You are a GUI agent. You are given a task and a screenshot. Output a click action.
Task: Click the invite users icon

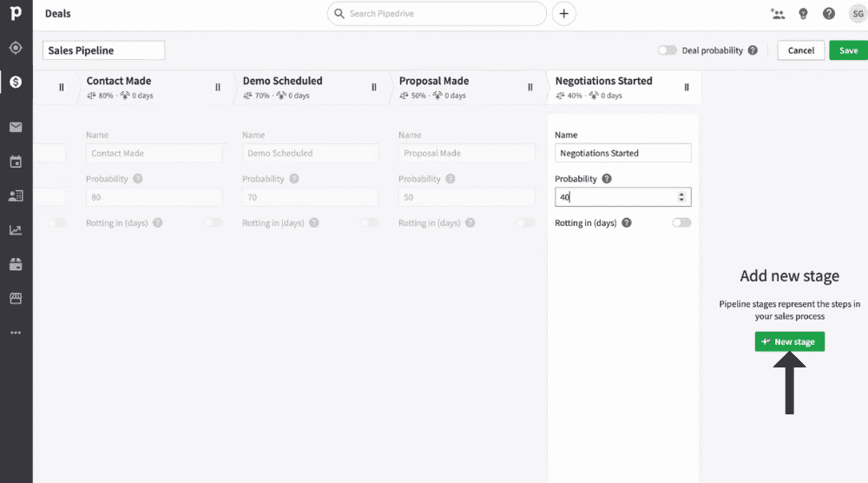[x=777, y=14]
